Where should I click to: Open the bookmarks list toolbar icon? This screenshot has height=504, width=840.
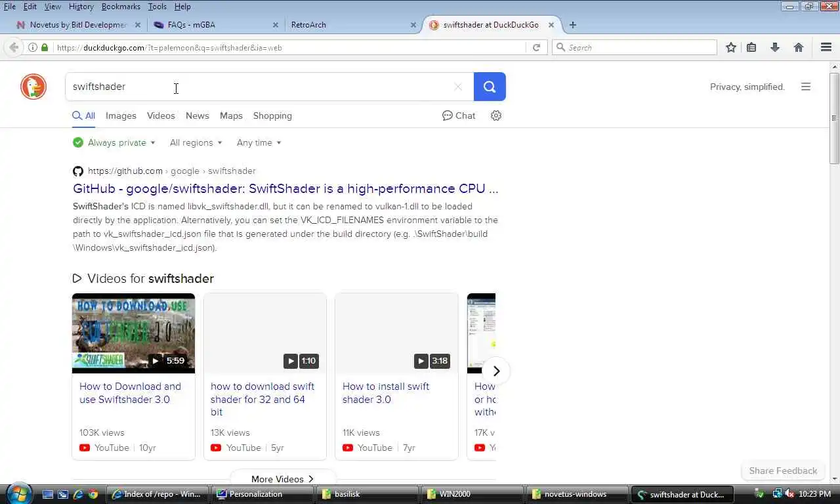(x=752, y=47)
